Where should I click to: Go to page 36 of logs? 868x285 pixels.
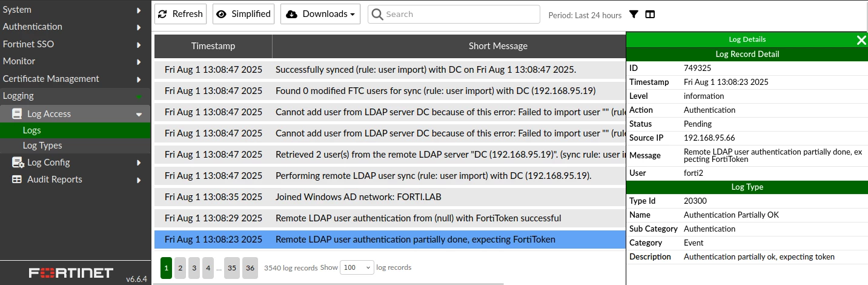tap(250, 267)
